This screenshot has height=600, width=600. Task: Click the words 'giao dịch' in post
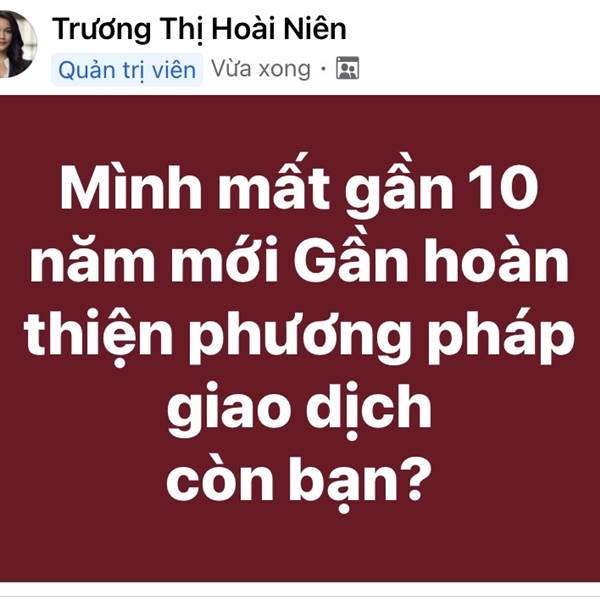point(299,410)
